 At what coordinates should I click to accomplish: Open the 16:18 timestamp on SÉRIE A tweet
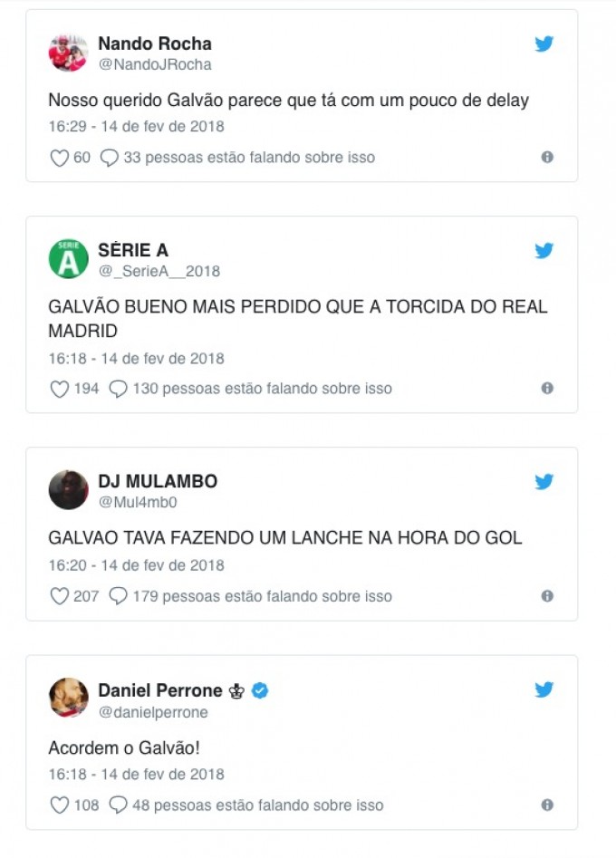pyautogui.click(x=136, y=358)
